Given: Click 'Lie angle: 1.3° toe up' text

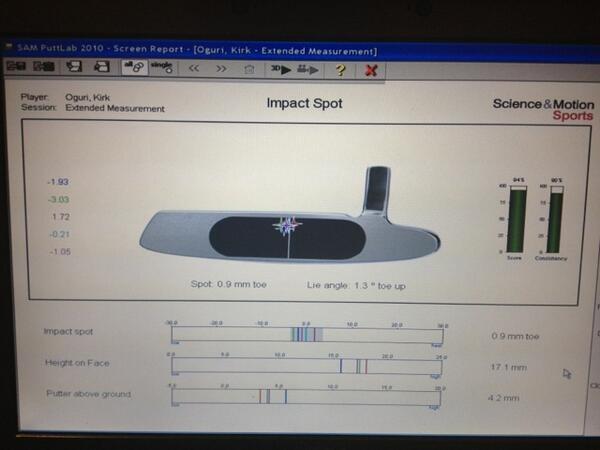Looking at the screenshot, I should tap(356, 285).
